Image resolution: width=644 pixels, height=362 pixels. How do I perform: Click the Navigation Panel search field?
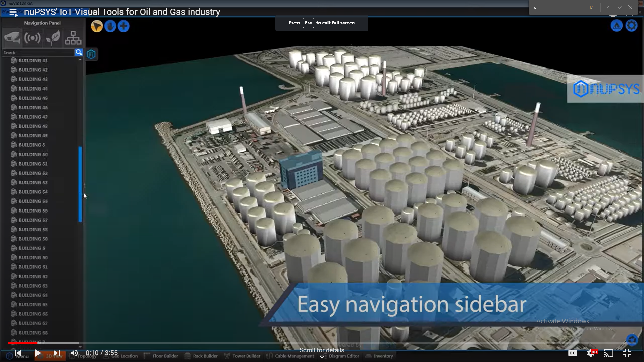tap(38, 52)
